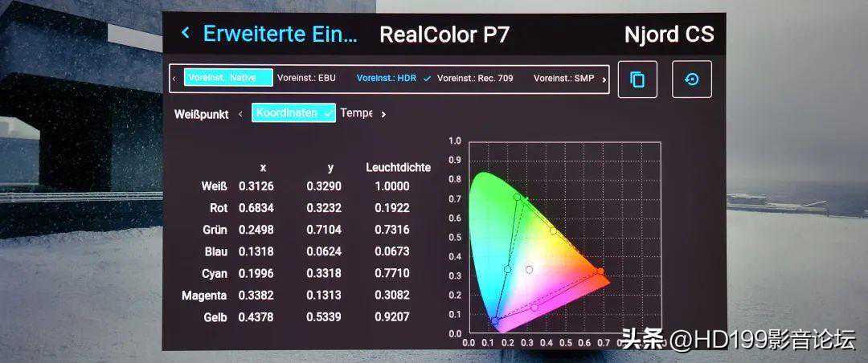
Task: Select the Voreinst.: EBU preset
Action: tap(306, 78)
